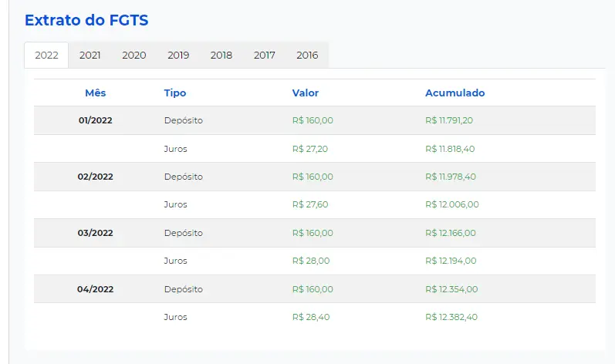Select the Valor column header
615x364 pixels.
(306, 93)
